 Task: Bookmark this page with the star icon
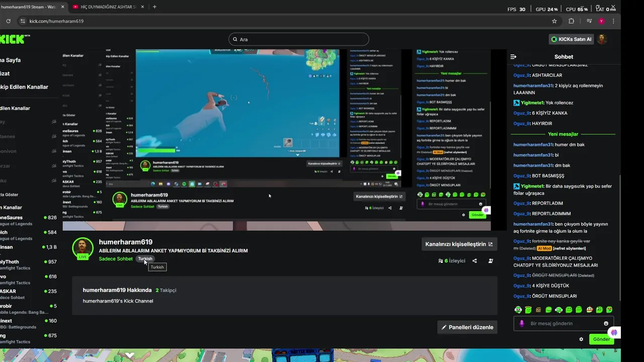click(554, 21)
